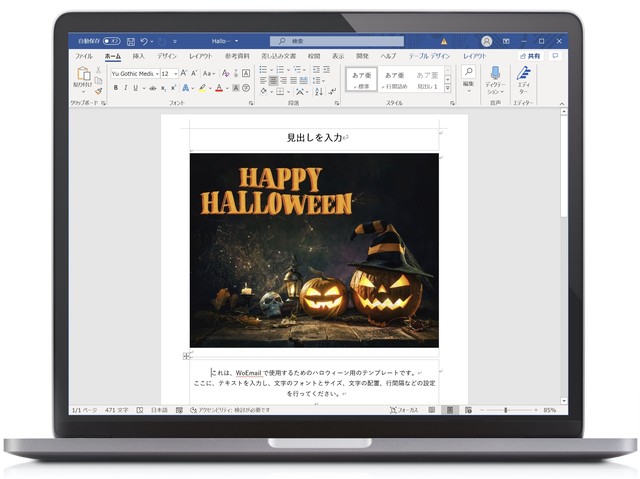This screenshot has height=479, width=640.
Task: Click the Happy Halloween picture
Action: (314, 251)
